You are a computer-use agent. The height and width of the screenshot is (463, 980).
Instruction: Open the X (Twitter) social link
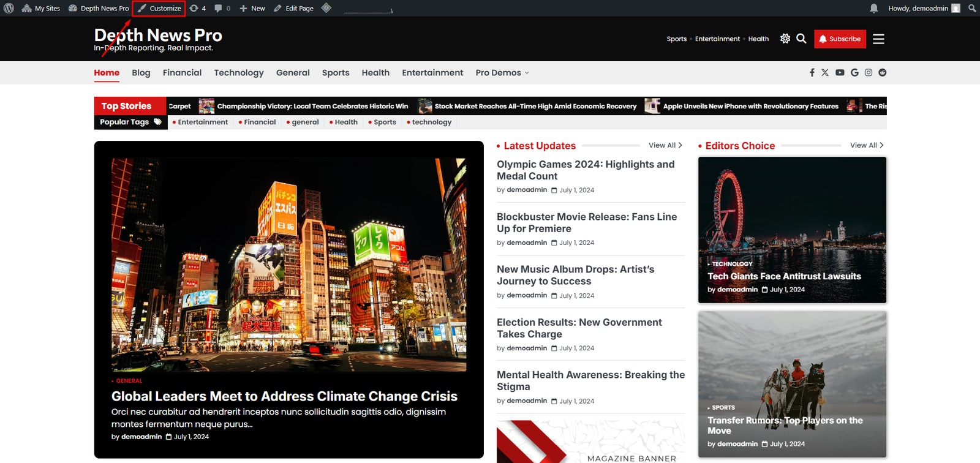pos(825,72)
